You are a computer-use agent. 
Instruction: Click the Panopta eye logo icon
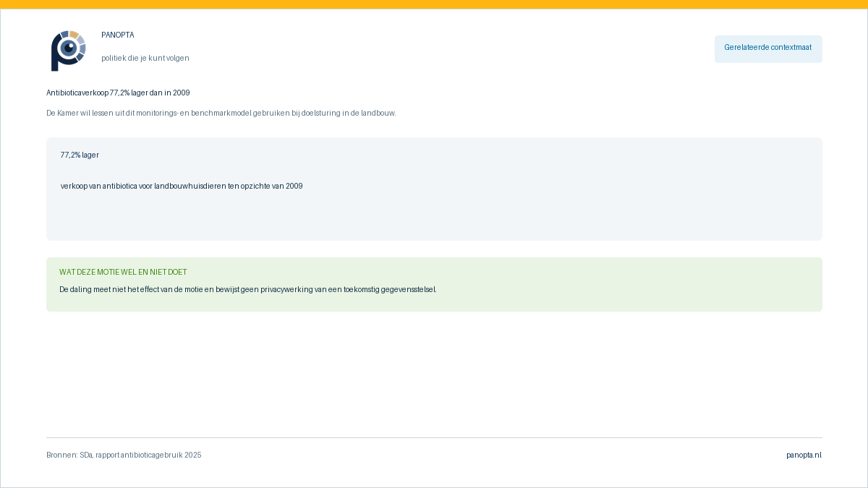coord(69,51)
